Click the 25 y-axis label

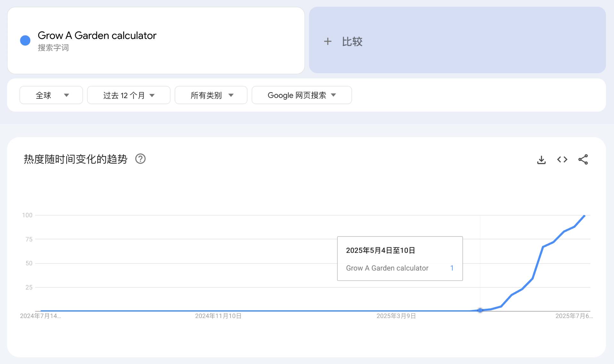[x=29, y=287]
